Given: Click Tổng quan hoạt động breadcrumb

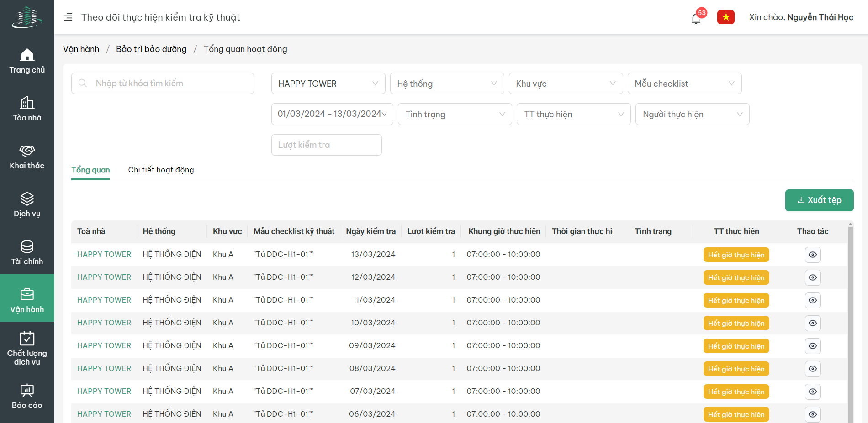Looking at the screenshot, I should (x=245, y=49).
